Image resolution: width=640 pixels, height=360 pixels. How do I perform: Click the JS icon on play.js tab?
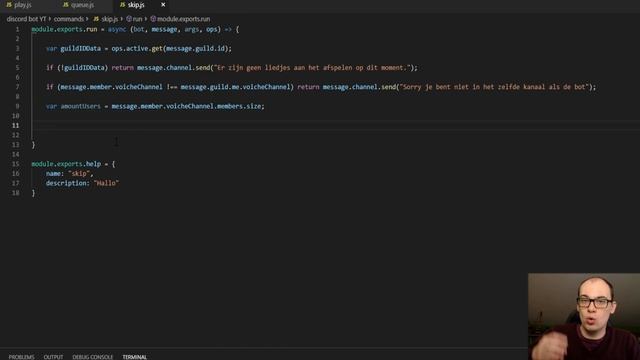pyautogui.click(x=9, y=5)
